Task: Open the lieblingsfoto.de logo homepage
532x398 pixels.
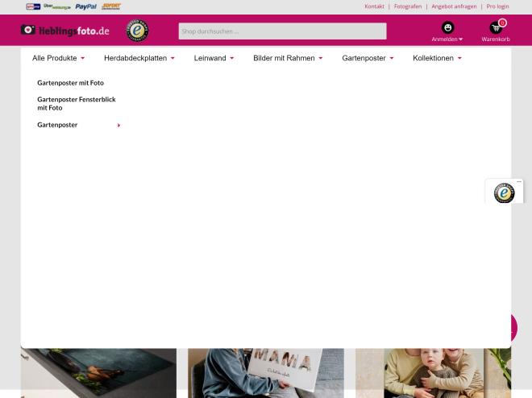Action: (x=65, y=31)
